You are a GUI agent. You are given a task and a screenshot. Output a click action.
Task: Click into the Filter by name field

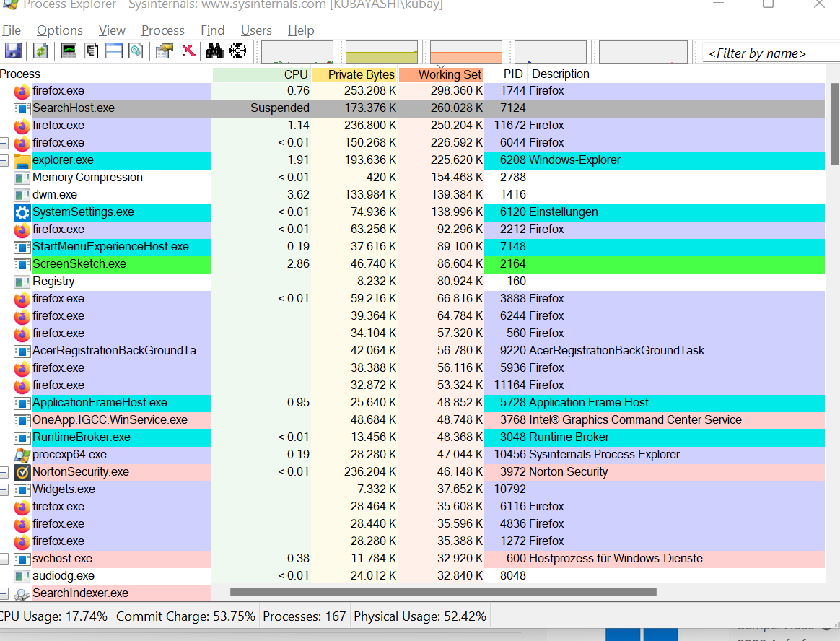pyautogui.click(x=770, y=53)
